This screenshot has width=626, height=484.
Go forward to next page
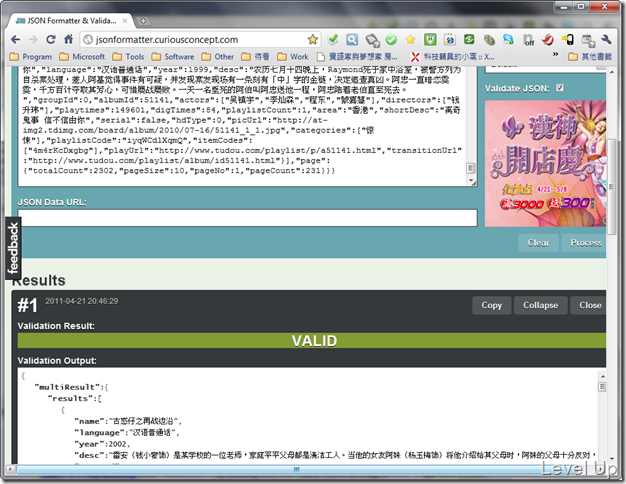pyautogui.click(x=33, y=40)
